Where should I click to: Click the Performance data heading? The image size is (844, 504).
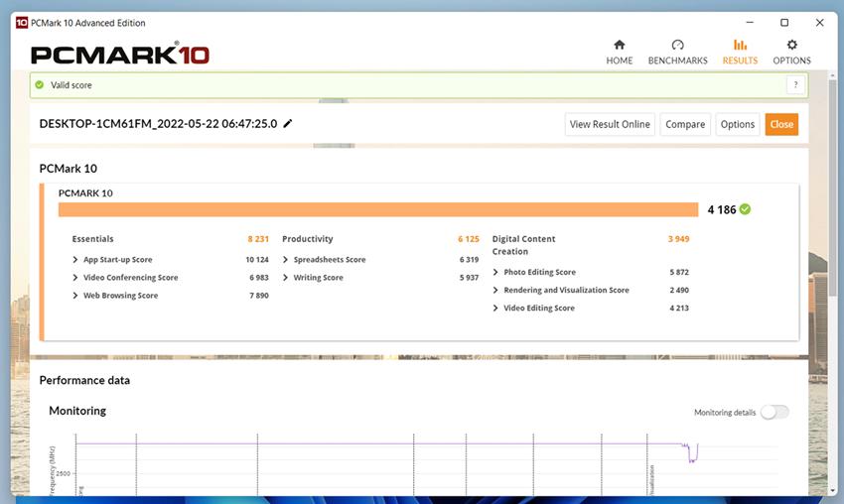point(84,380)
